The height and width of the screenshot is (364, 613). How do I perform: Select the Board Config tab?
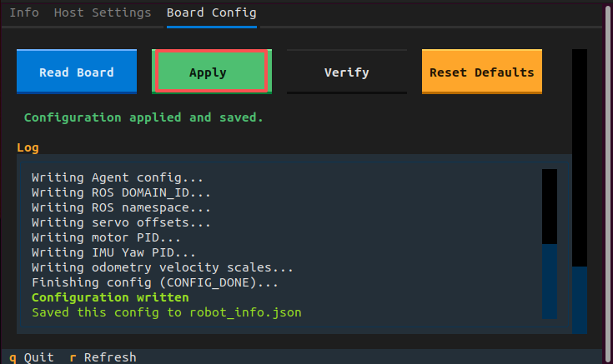coord(212,12)
